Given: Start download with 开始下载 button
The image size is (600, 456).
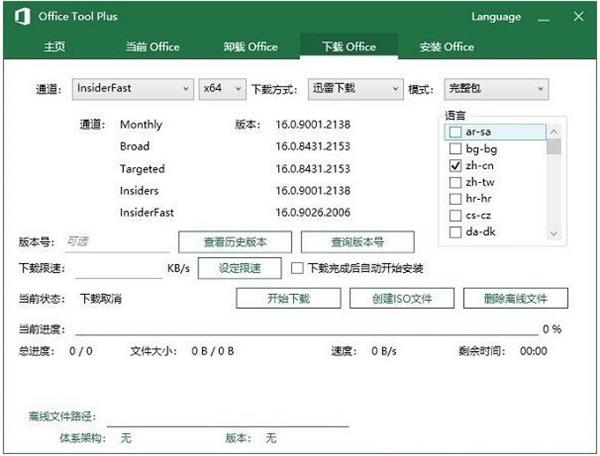Looking at the screenshot, I should pos(288,298).
